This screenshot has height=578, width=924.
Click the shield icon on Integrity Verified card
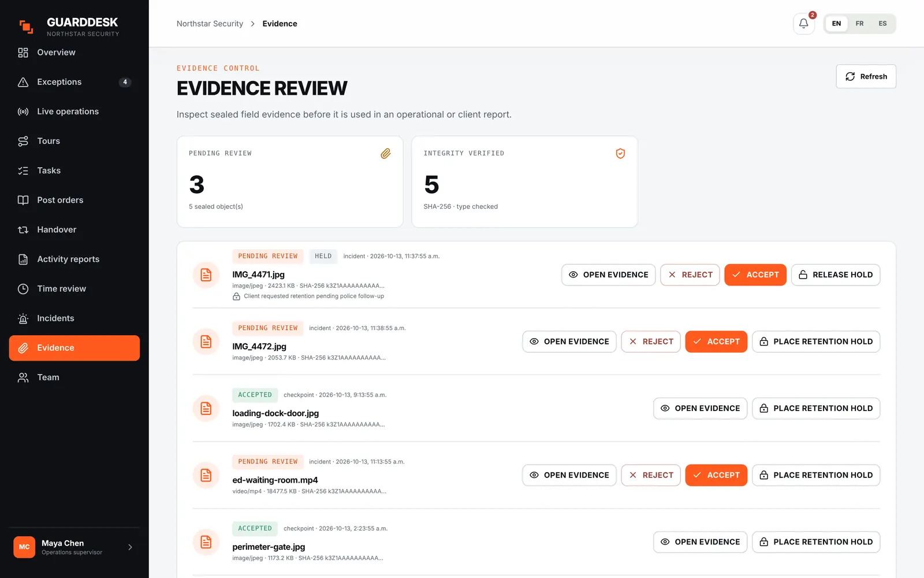[620, 153]
